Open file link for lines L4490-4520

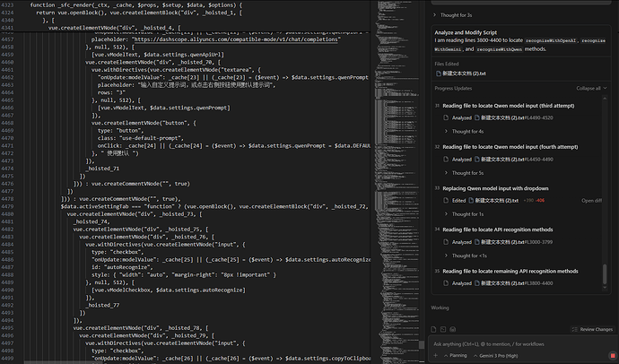(x=514, y=117)
